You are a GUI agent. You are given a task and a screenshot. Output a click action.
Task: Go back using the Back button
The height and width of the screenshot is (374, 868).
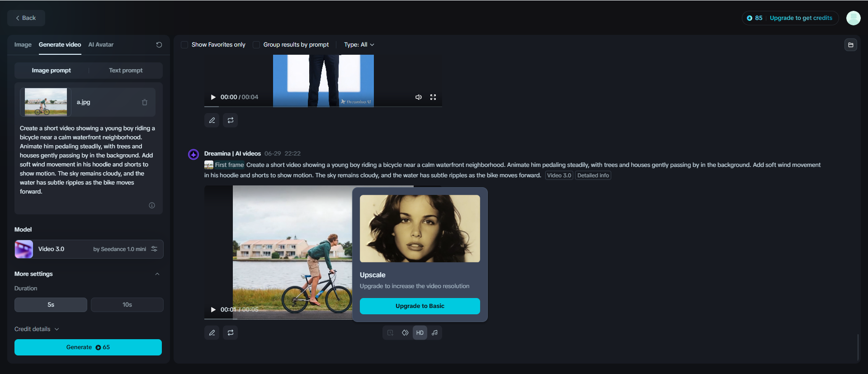coord(26,18)
